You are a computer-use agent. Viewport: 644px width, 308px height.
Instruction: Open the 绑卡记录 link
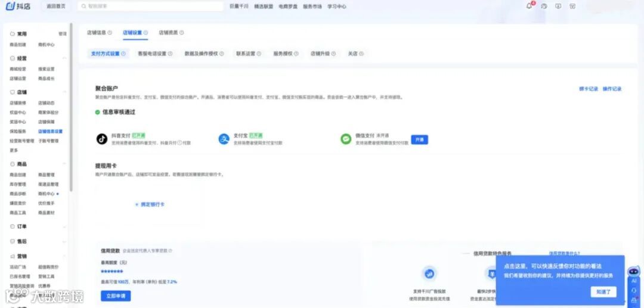tap(589, 89)
